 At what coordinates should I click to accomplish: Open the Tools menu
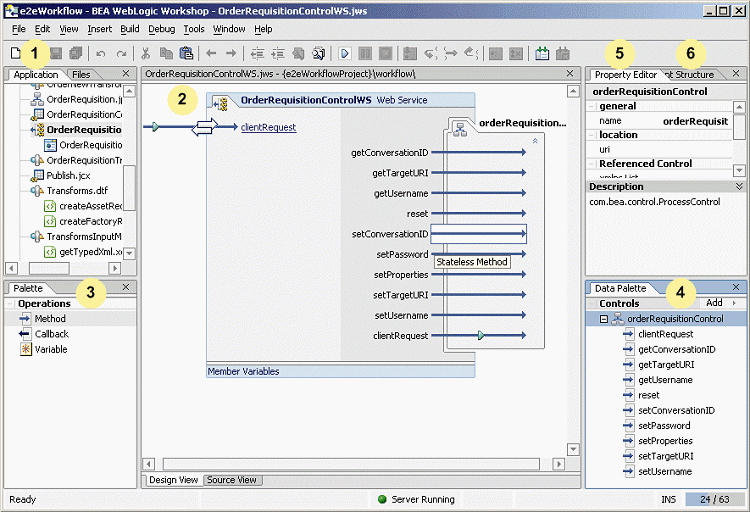pos(194,29)
